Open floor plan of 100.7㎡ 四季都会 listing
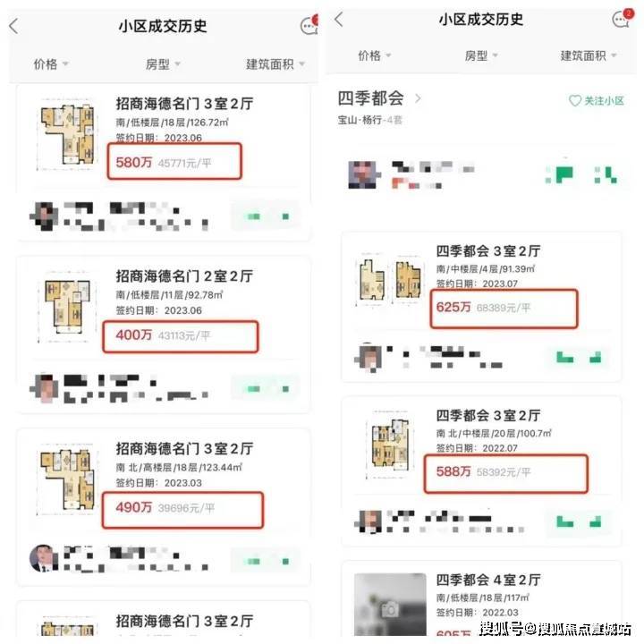The height and width of the screenshot is (644, 644). click(389, 445)
